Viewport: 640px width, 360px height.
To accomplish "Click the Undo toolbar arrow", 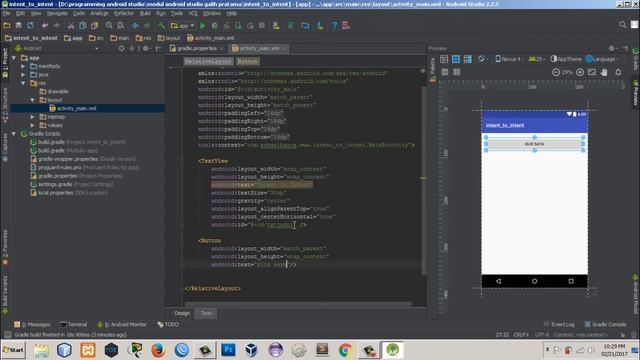I will click(x=44, y=25).
